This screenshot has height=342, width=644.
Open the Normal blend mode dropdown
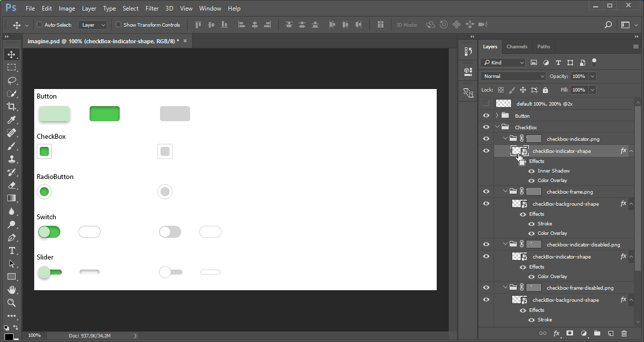[513, 76]
